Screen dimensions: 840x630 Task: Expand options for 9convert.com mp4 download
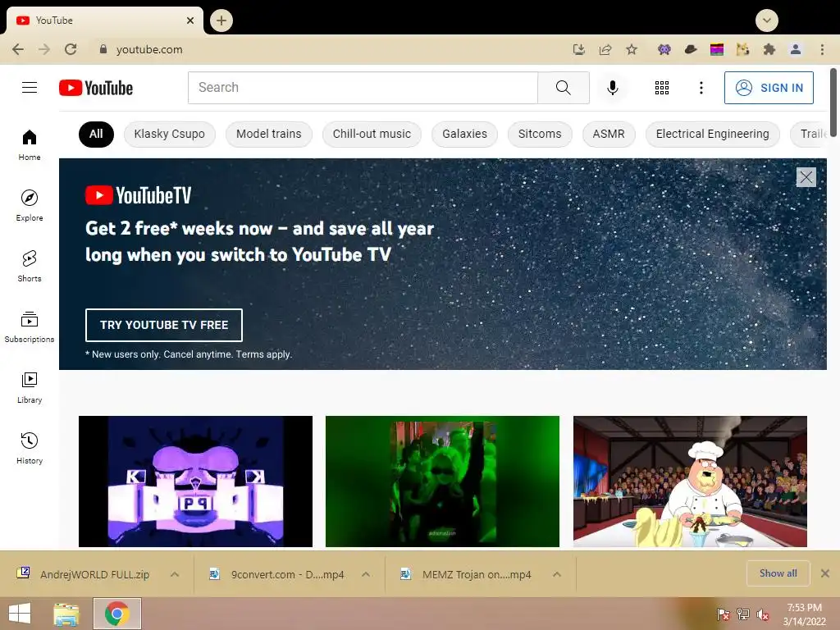click(366, 574)
